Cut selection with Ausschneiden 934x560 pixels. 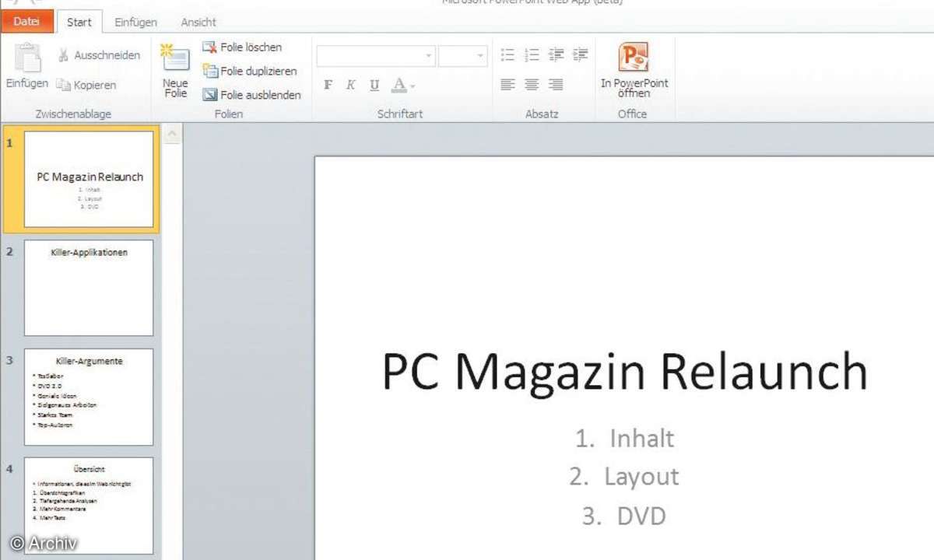coord(99,55)
